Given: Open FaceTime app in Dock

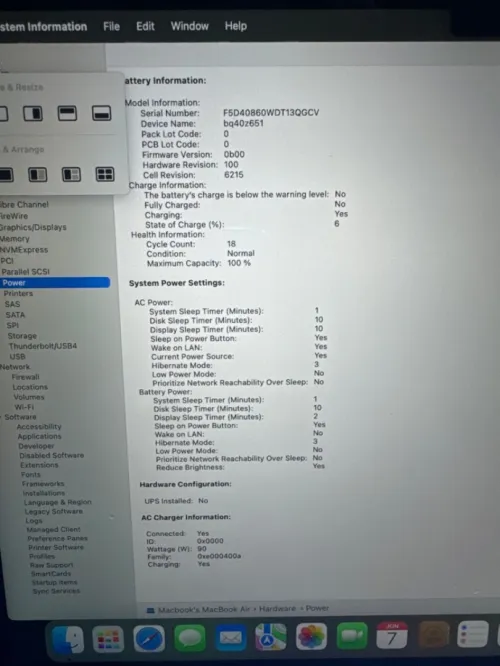Looking at the screenshot, I should 352,636.
